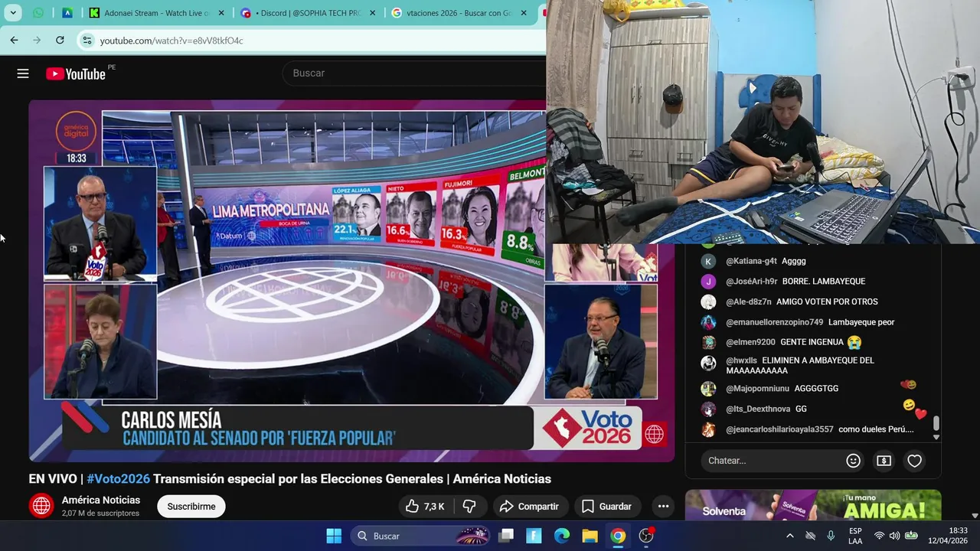
Task: Open more actions three-dot menu
Action: point(663,507)
